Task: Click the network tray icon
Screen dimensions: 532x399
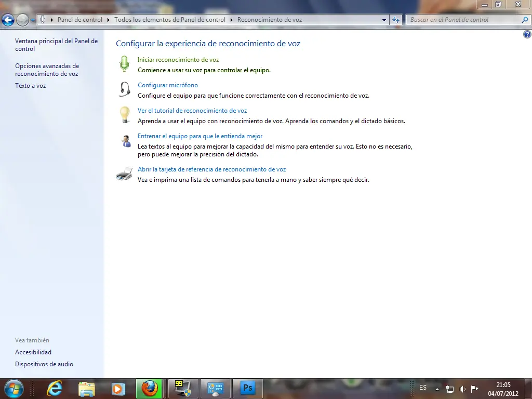Action: point(449,389)
